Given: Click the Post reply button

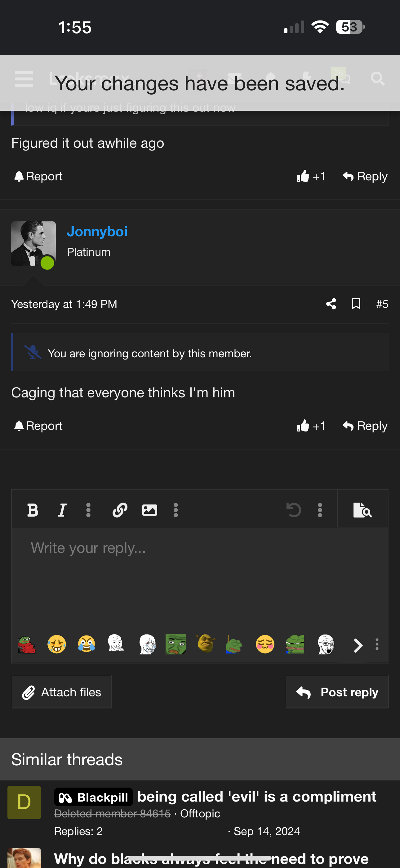Looking at the screenshot, I should [x=337, y=692].
